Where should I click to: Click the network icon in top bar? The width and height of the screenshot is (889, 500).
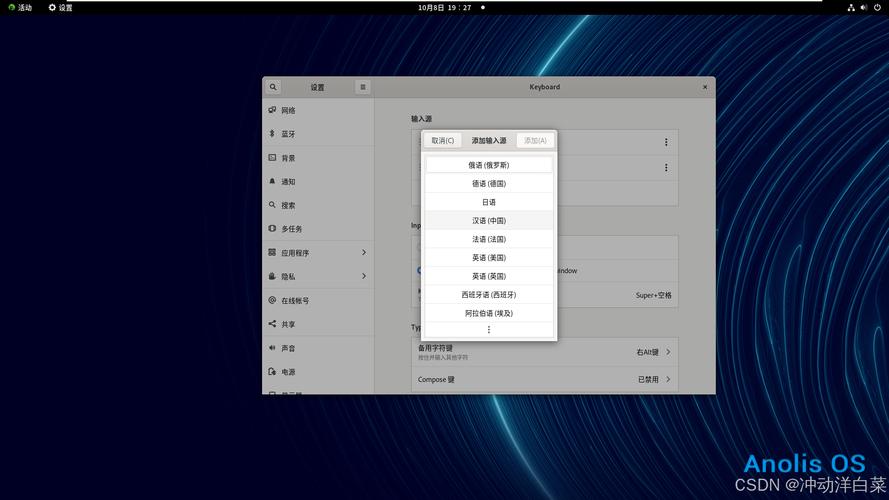(x=851, y=7)
